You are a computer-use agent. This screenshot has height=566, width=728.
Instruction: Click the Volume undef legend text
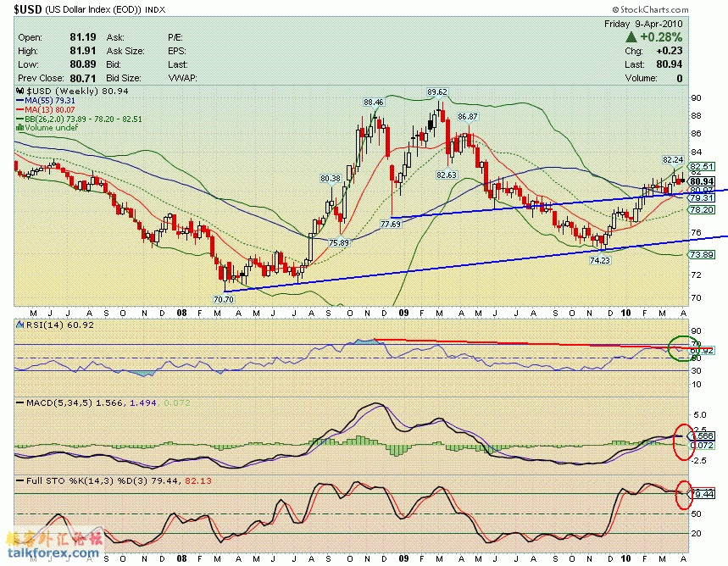(x=51, y=128)
